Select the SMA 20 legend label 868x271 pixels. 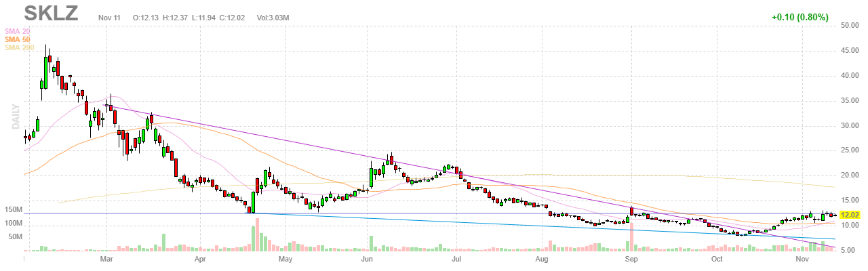[18, 31]
